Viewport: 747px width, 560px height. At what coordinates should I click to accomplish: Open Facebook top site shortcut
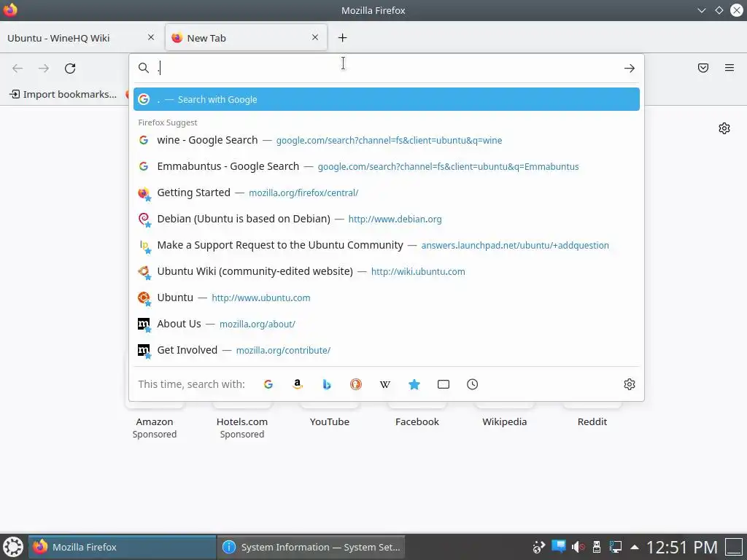click(417, 421)
